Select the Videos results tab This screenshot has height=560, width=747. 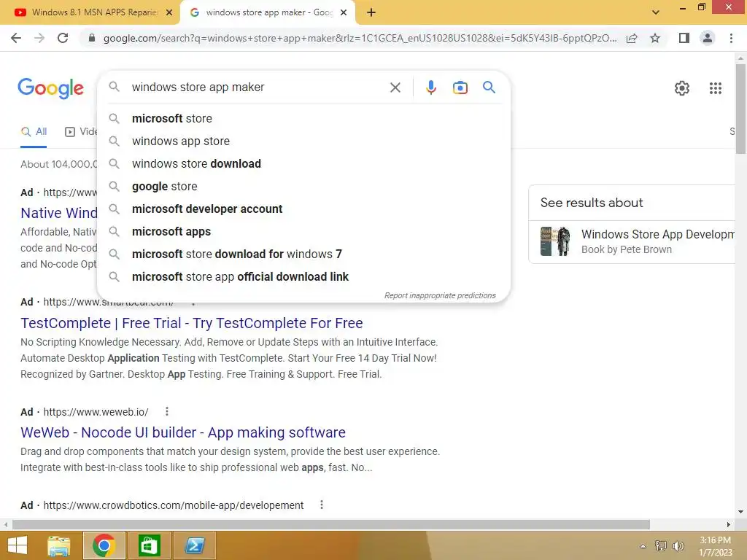(81, 132)
